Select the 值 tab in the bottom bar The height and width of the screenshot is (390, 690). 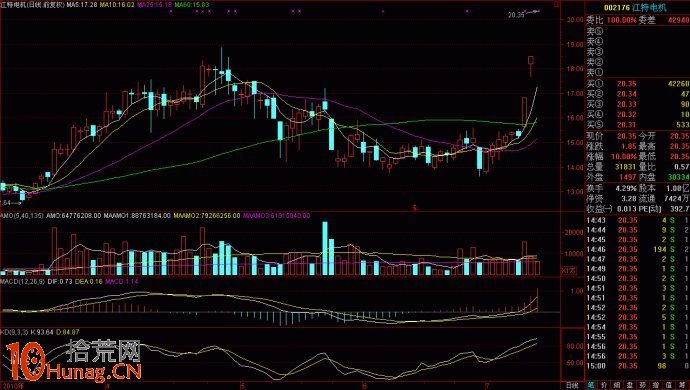[668, 385]
